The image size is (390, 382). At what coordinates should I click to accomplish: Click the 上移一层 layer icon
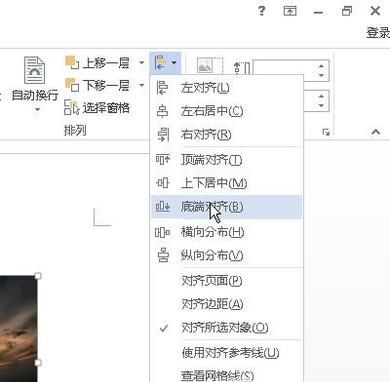click(x=72, y=63)
